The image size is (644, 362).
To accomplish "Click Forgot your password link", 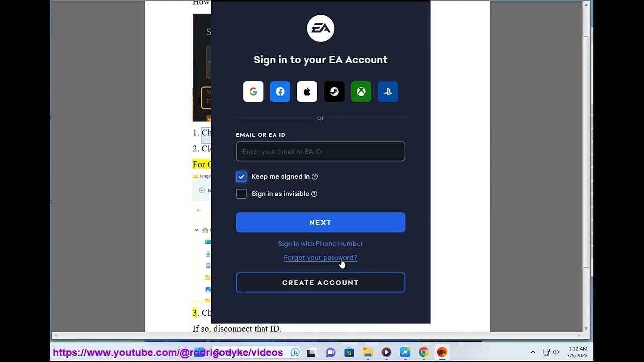I will [x=320, y=258].
